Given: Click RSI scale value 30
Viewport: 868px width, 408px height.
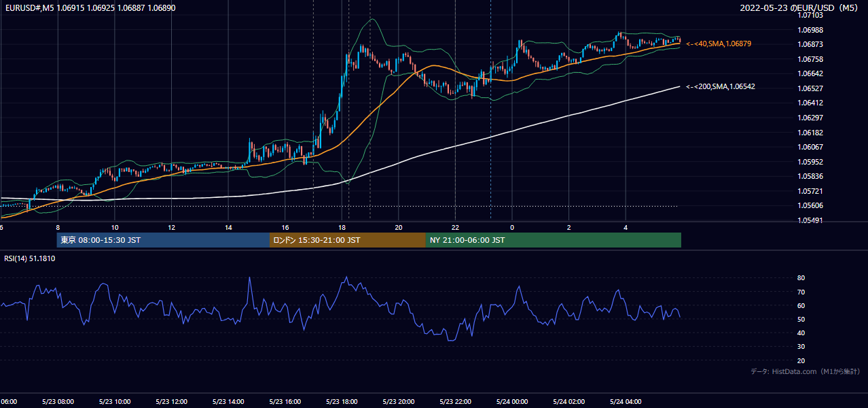Looking at the screenshot, I should point(801,347).
